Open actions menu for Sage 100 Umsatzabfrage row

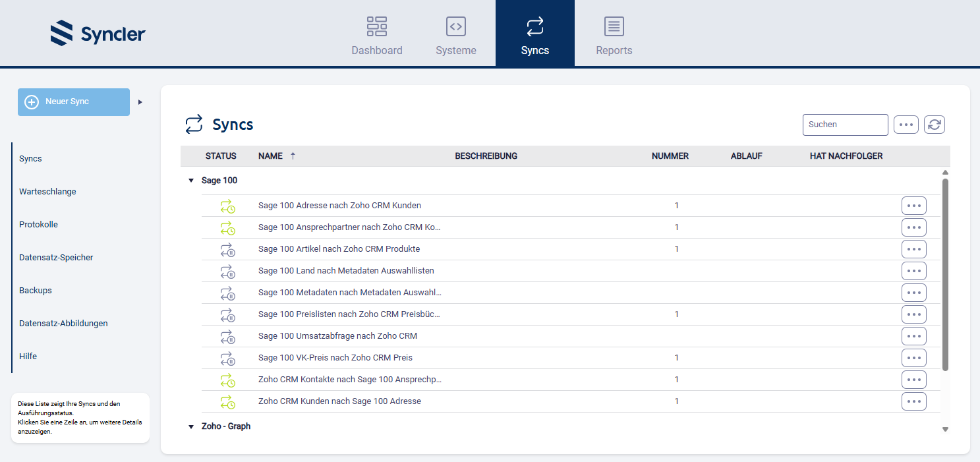[913, 336]
